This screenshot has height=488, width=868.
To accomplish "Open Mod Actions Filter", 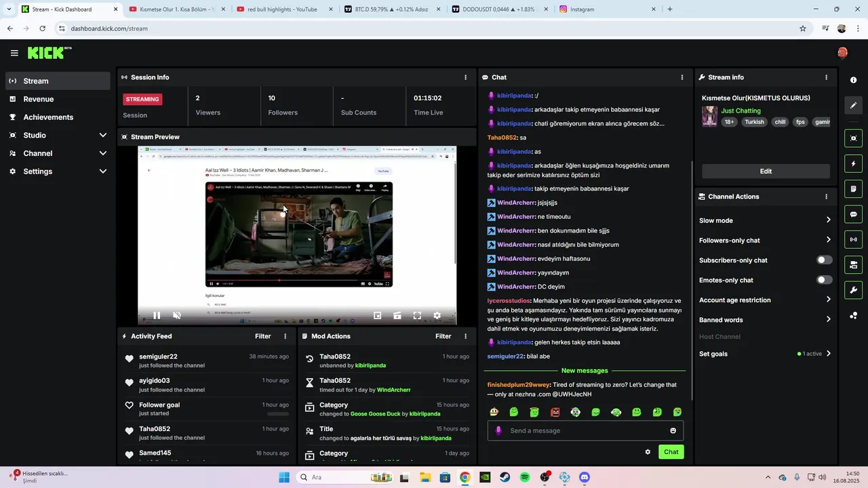I will pyautogui.click(x=443, y=336).
